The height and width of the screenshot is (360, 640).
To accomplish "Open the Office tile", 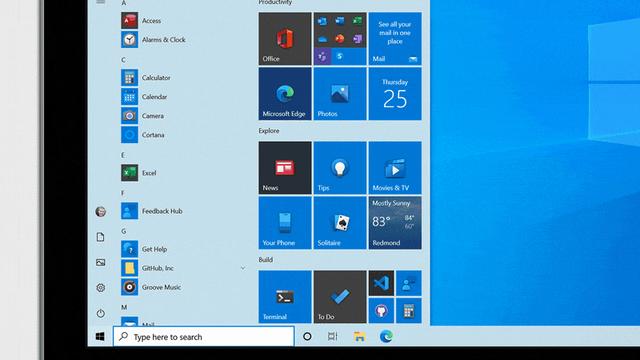I will point(285,39).
